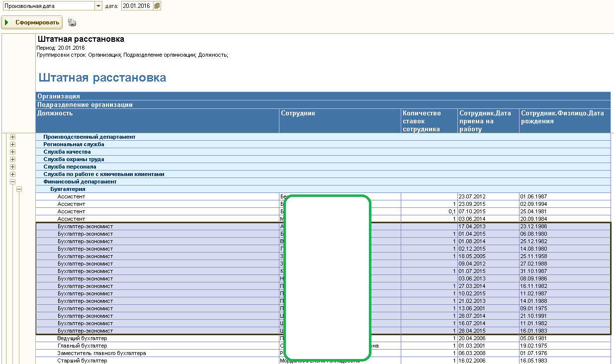Select the Главный бухгалтер row

(83, 346)
